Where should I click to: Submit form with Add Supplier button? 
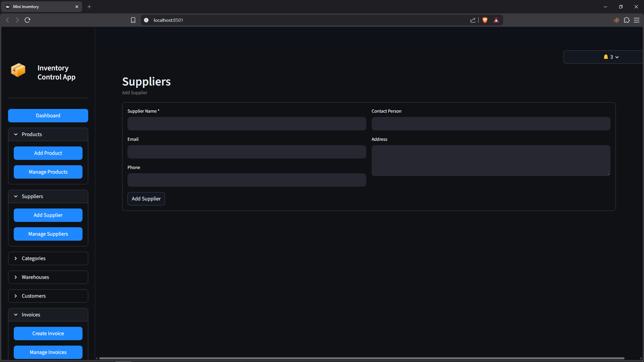146,199
